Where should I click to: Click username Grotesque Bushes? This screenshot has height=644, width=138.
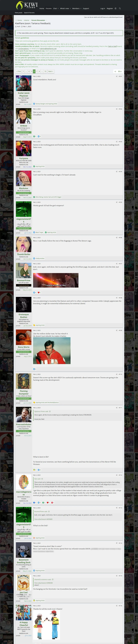[x=24, y=316]
